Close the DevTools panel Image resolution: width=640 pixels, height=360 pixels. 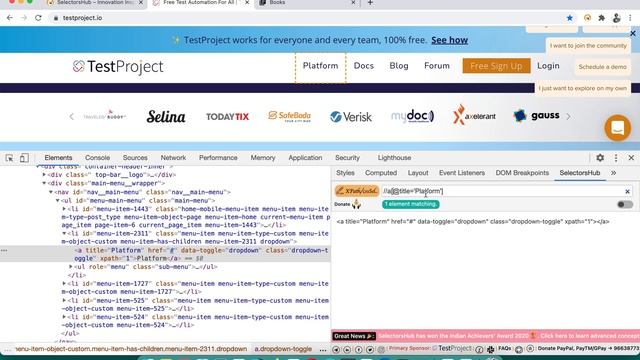tap(631, 158)
